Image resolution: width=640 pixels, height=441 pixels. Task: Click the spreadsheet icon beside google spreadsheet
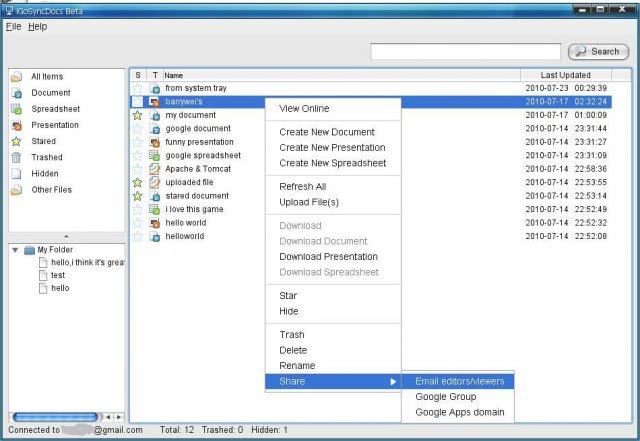click(155, 156)
